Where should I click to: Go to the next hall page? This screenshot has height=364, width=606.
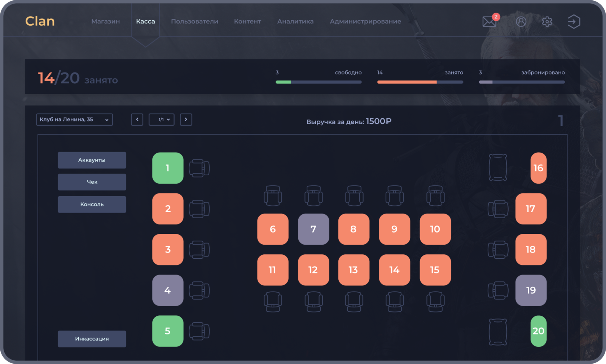coord(186,119)
